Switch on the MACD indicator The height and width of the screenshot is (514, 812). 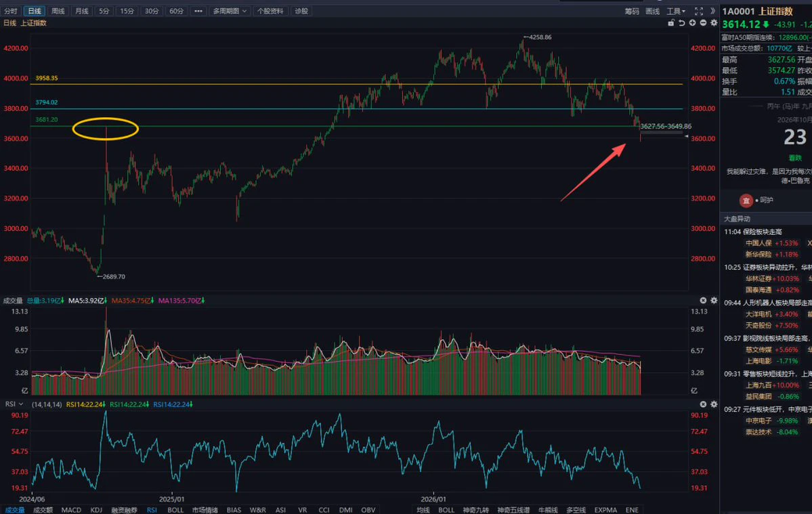(x=71, y=510)
